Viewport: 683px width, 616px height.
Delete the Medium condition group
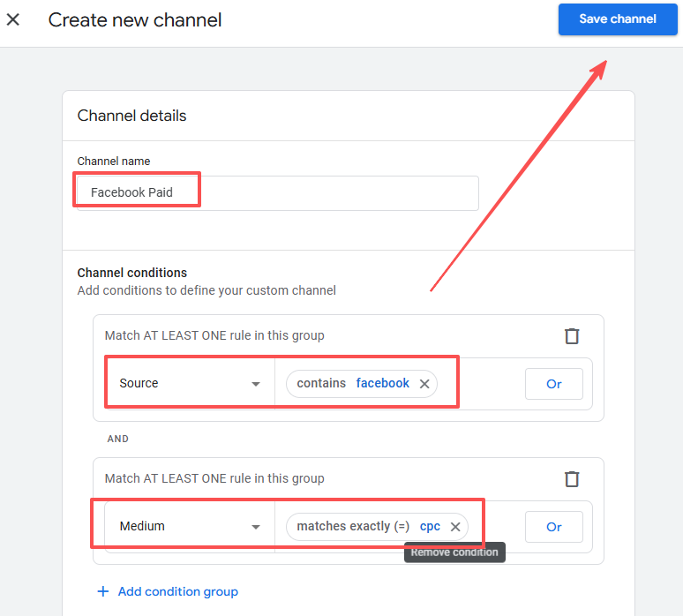coord(572,478)
